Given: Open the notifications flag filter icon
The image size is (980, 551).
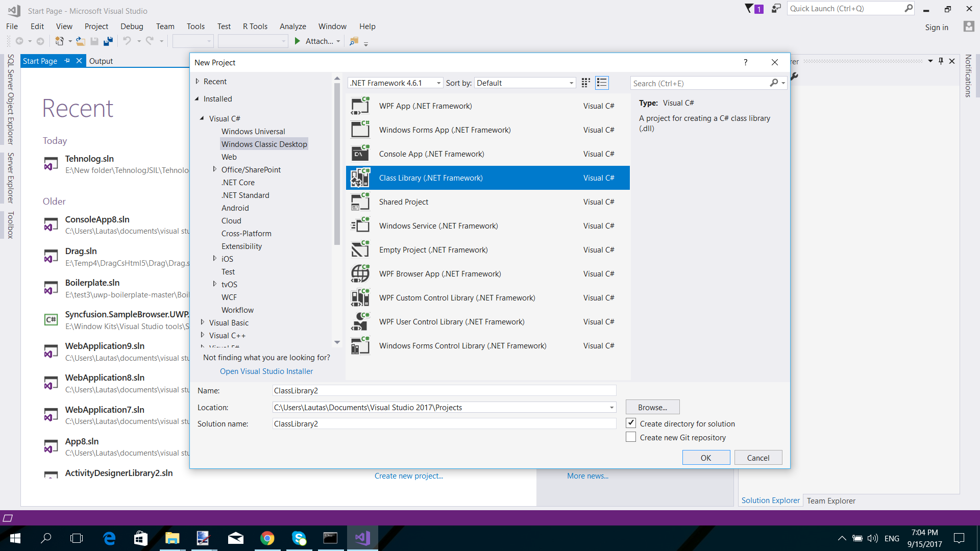Looking at the screenshot, I should [749, 9].
